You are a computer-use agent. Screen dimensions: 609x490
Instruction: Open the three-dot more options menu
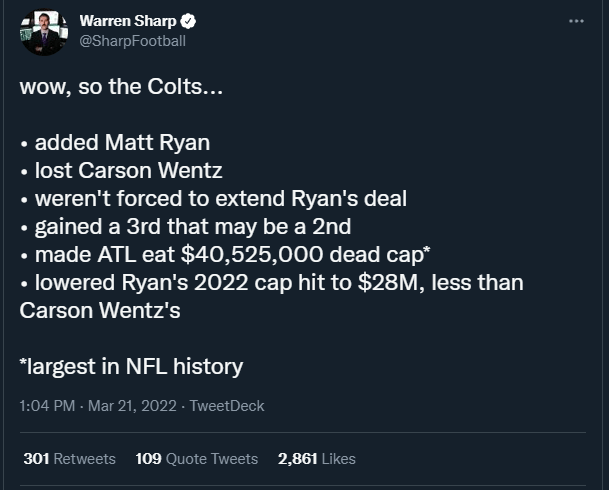pyautogui.click(x=575, y=21)
